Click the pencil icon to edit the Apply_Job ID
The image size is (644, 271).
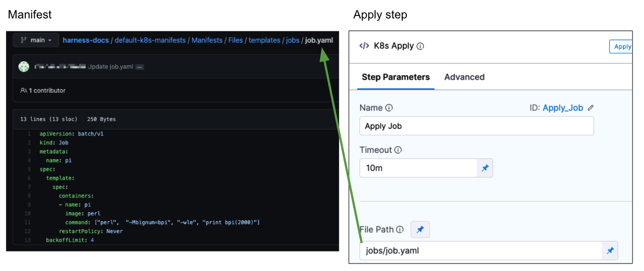coord(591,108)
